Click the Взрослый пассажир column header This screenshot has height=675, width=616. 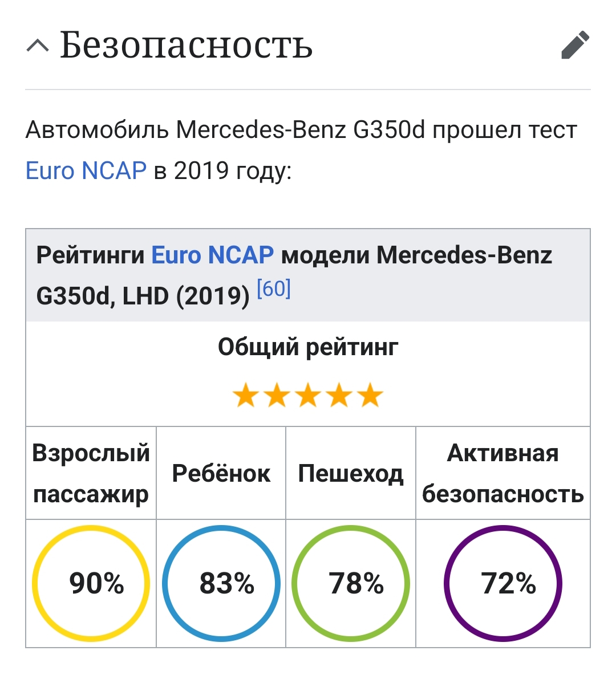[x=91, y=473]
